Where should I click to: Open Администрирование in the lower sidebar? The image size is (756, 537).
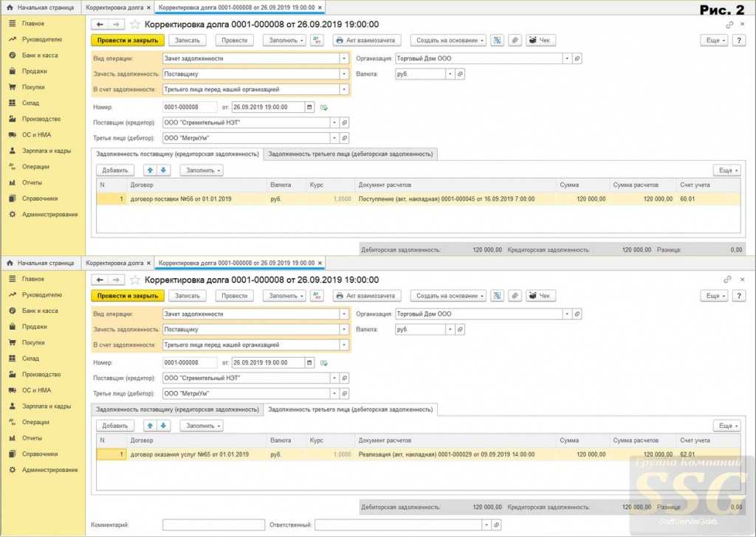(49, 470)
